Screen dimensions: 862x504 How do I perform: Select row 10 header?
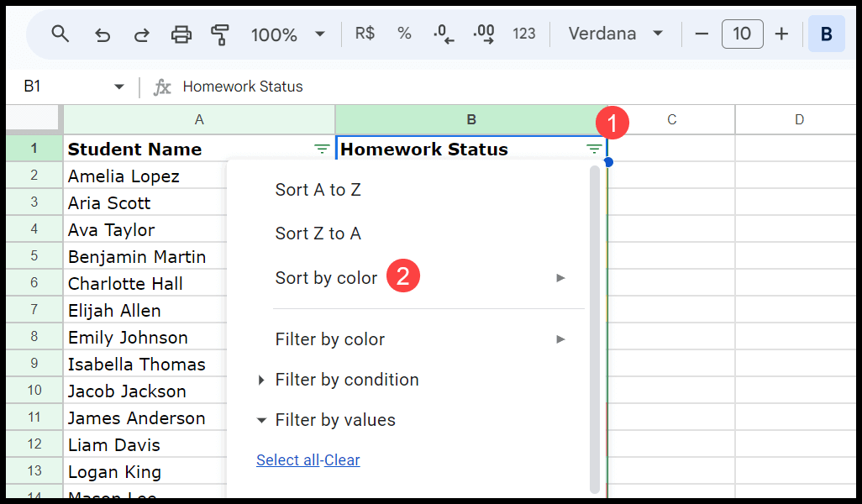pyautogui.click(x=34, y=391)
